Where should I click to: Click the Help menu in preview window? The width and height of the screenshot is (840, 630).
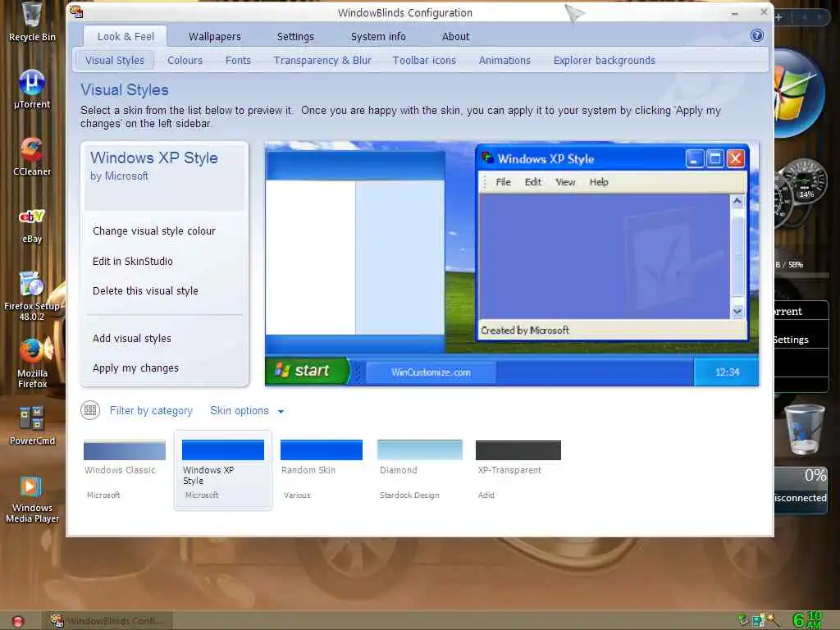(x=599, y=182)
